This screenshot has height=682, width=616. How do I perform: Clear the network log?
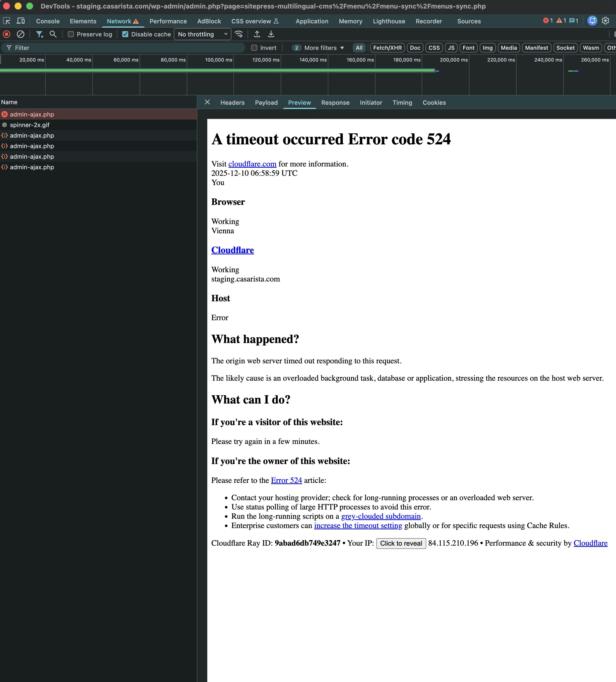point(21,34)
